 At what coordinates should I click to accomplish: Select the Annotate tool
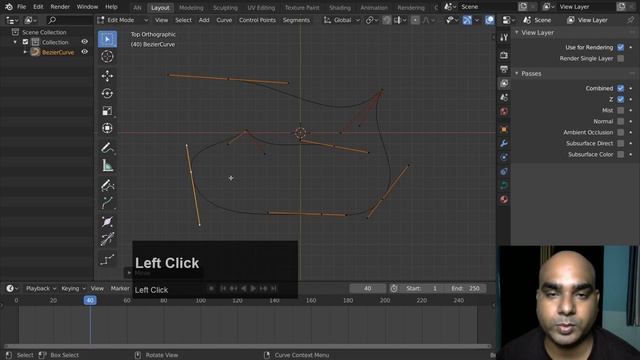pyautogui.click(x=107, y=147)
